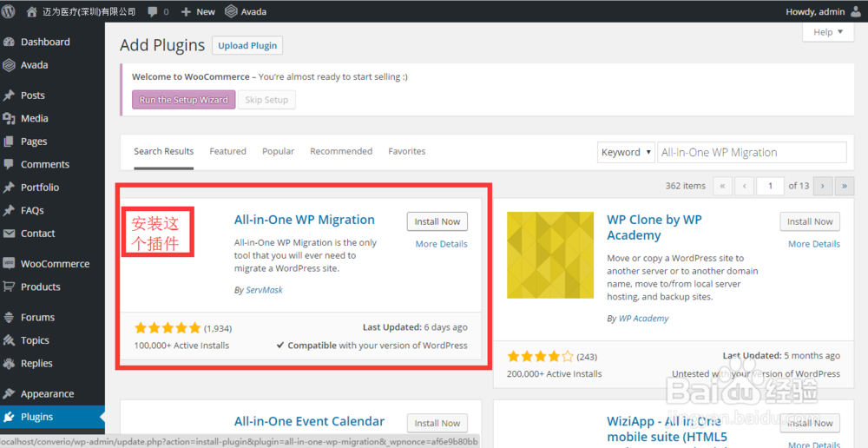The image size is (868, 448).
Task: Click the Upload Plugin button
Action: 247,46
